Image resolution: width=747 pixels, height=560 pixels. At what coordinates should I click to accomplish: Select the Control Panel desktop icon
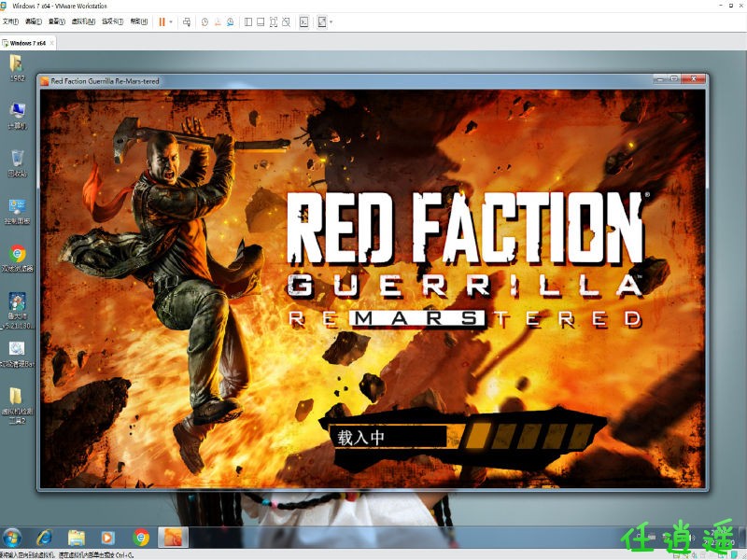[x=17, y=211]
